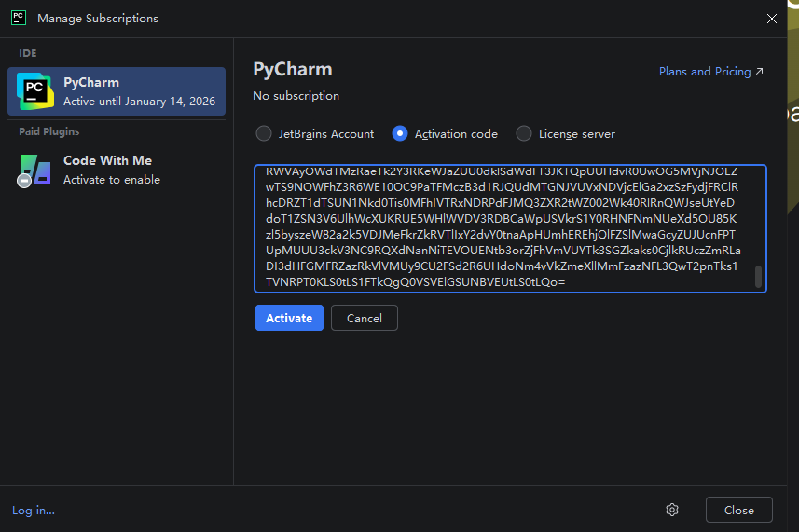Image resolution: width=799 pixels, height=532 pixels.
Task: Select the Code With Me plugin icon
Action: pos(34,171)
